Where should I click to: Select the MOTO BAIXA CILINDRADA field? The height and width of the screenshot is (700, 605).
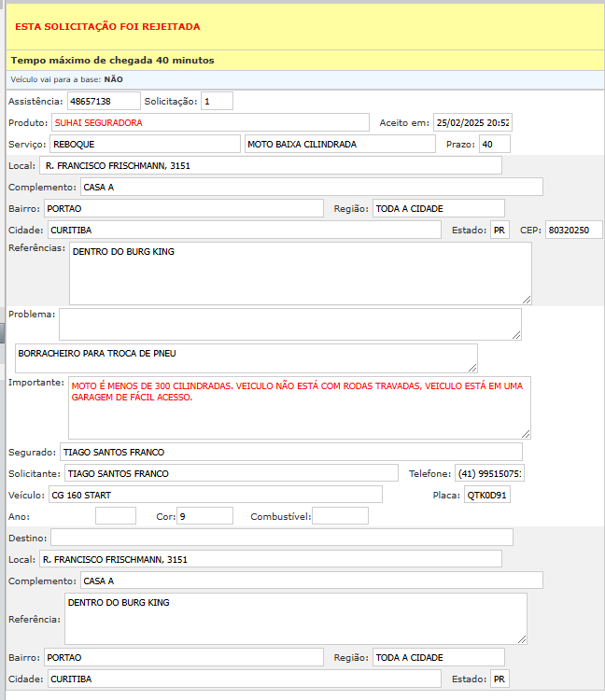(x=340, y=144)
